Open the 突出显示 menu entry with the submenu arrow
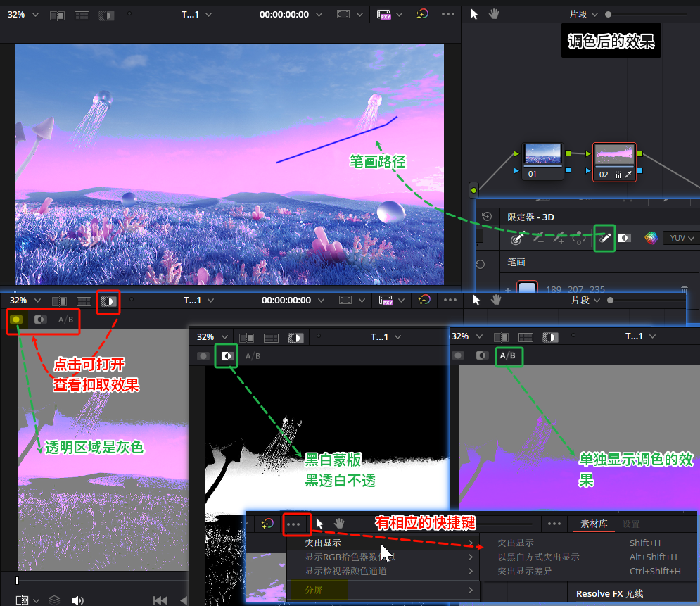Image resolution: width=700 pixels, height=606 pixels. [384, 543]
